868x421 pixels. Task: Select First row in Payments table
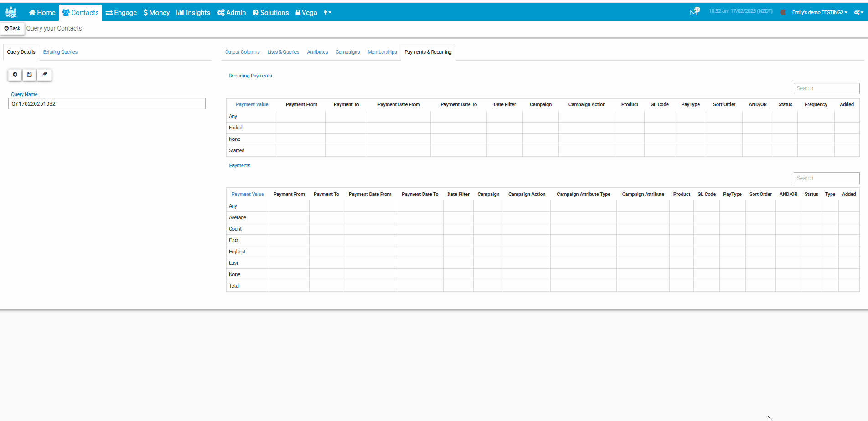(x=542, y=241)
